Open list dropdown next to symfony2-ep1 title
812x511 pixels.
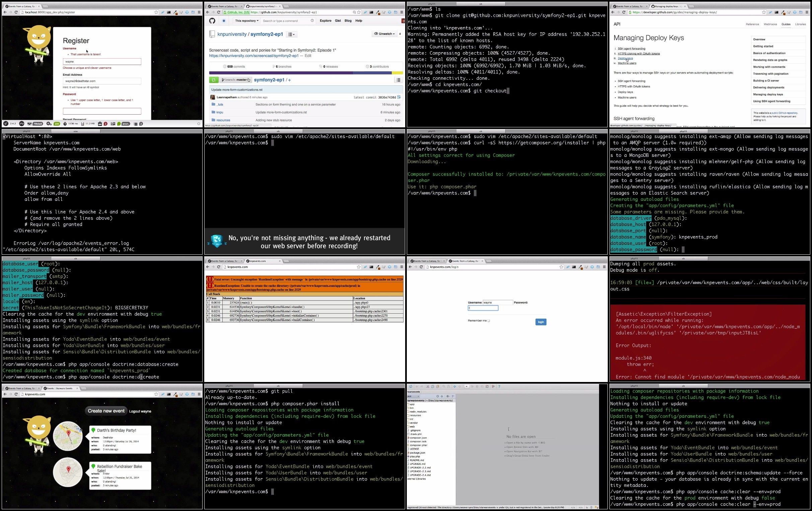pos(292,35)
